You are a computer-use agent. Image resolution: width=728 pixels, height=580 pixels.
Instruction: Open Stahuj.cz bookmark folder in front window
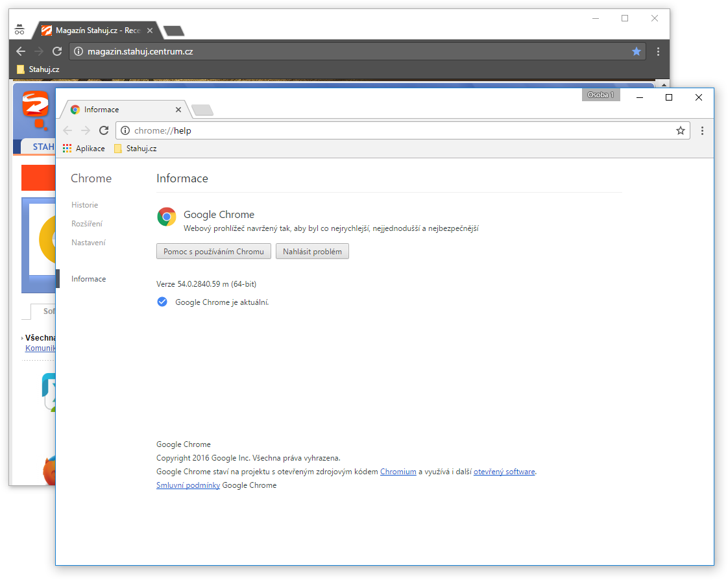[136, 149]
